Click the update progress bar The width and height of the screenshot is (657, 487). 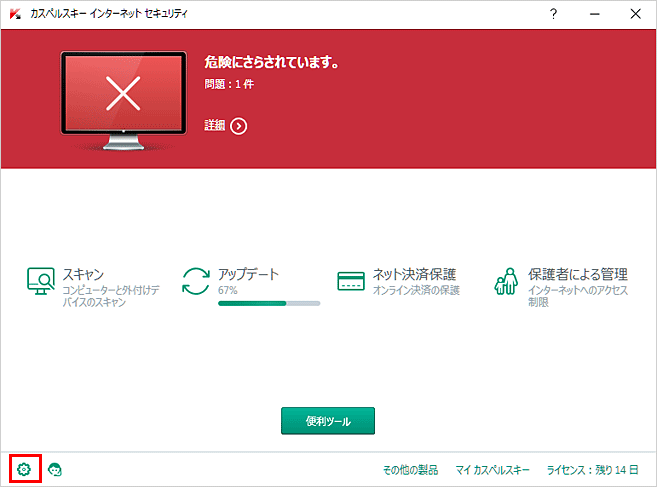pyautogui.click(x=269, y=303)
